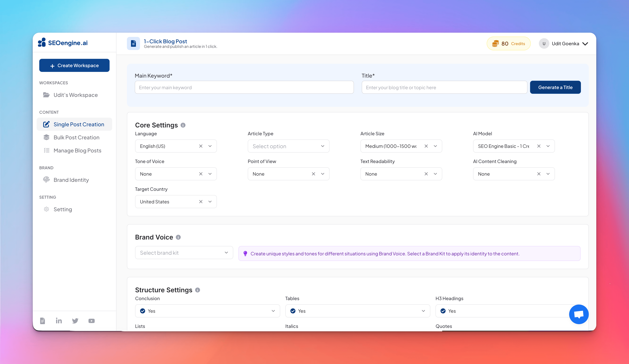The width and height of the screenshot is (629, 364).
Task: Click the Generate a Title button
Action: point(555,87)
